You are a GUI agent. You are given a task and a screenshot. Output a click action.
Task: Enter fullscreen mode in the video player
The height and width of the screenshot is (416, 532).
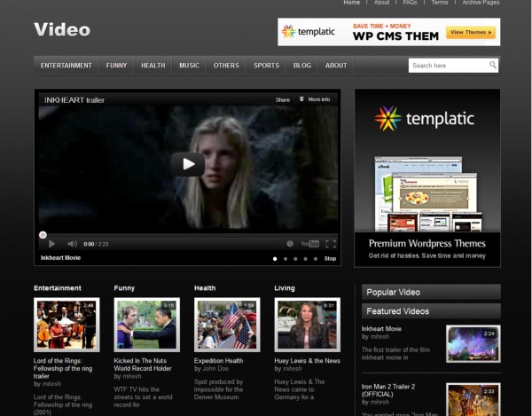coord(331,244)
